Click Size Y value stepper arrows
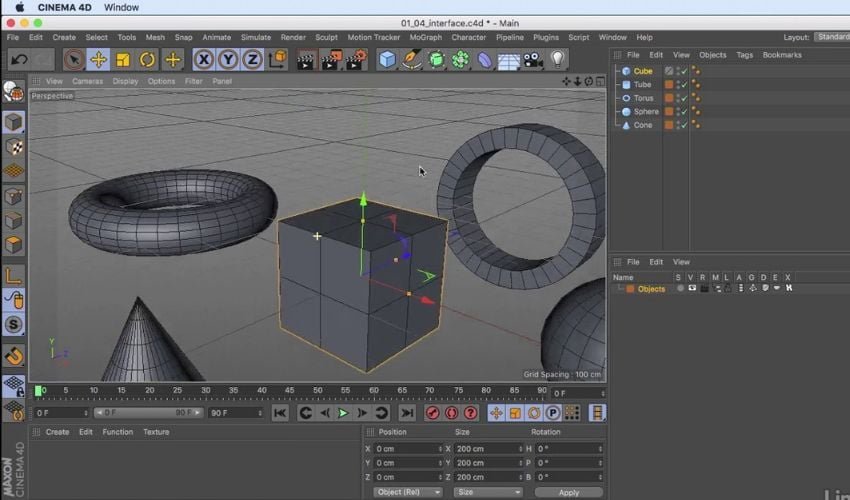Image resolution: width=850 pixels, height=500 pixels. pos(520,463)
